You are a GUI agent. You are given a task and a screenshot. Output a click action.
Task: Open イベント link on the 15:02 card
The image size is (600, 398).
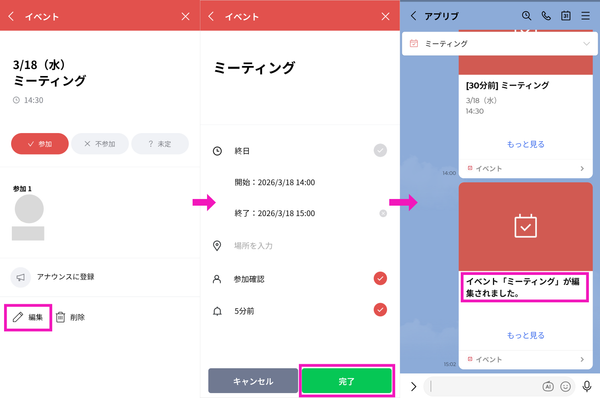(526, 359)
